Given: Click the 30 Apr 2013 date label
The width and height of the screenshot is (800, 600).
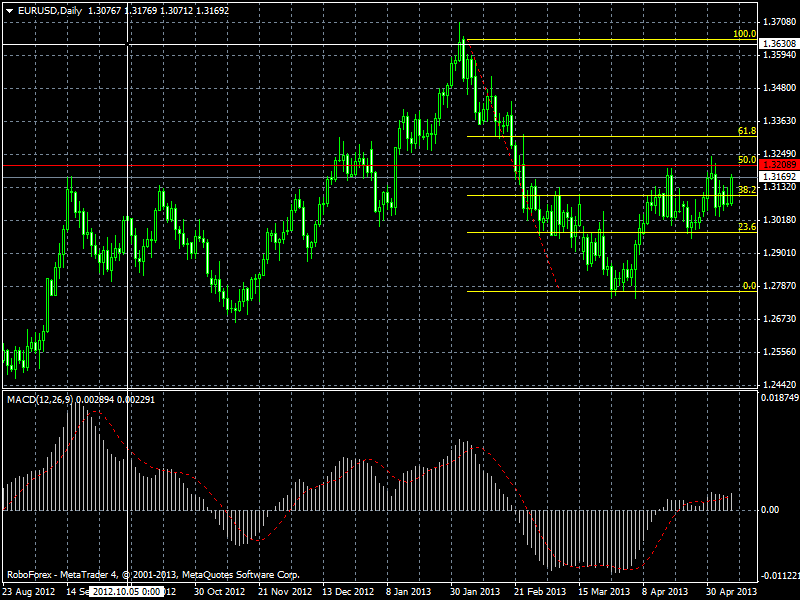Looking at the screenshot, I should pyautogui.click(x=731, y=592).
